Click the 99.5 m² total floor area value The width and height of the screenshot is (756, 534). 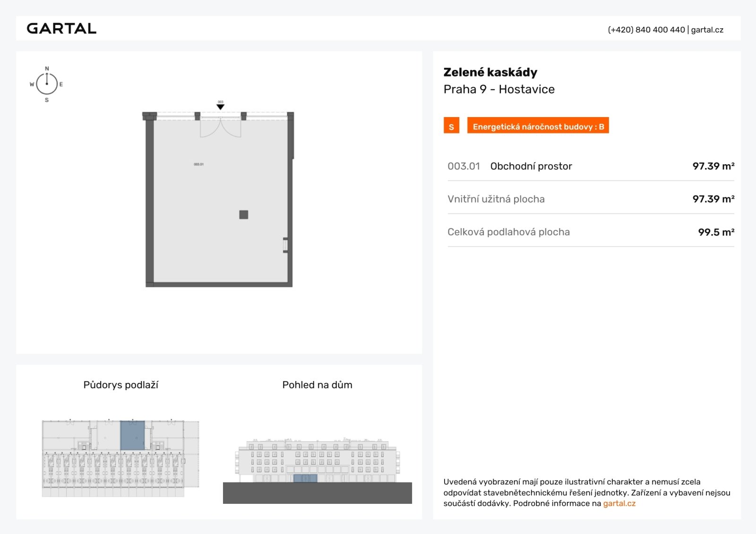coord(716,232)
